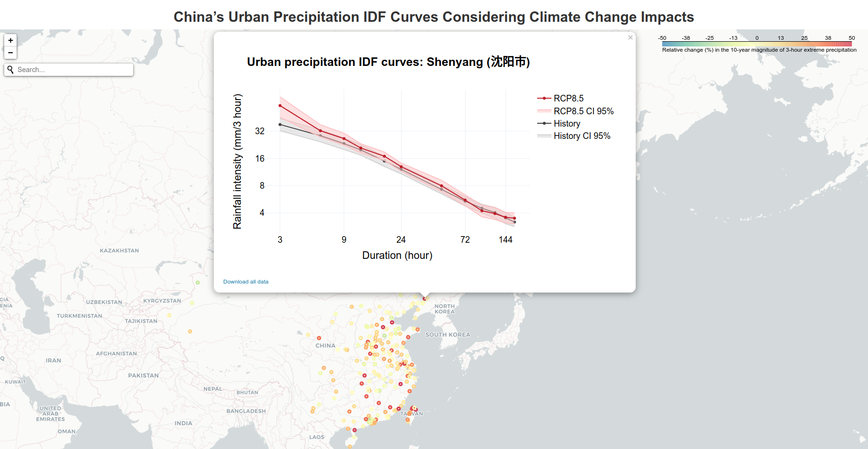Click the 3-hour duration axis label
Image resolution: width=868 pixels, height=449 pixels.
click(280, 239)
